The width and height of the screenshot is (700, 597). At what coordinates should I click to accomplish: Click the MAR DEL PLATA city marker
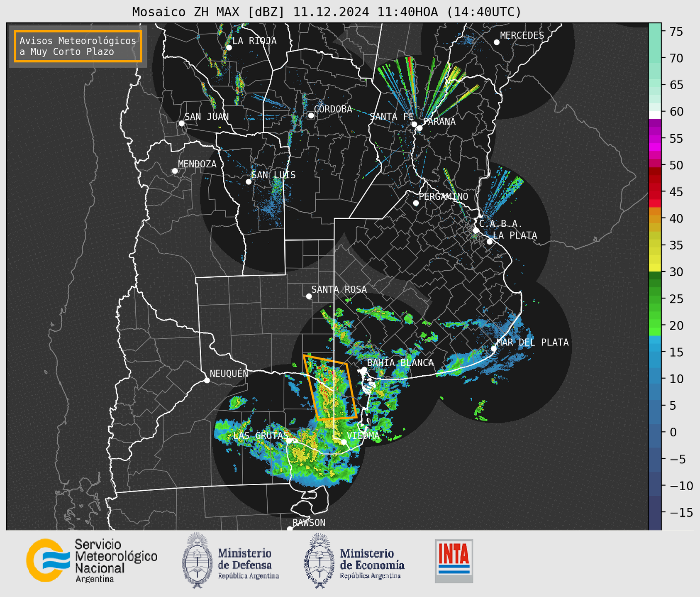pyautogui.click(x=493, y=349)
